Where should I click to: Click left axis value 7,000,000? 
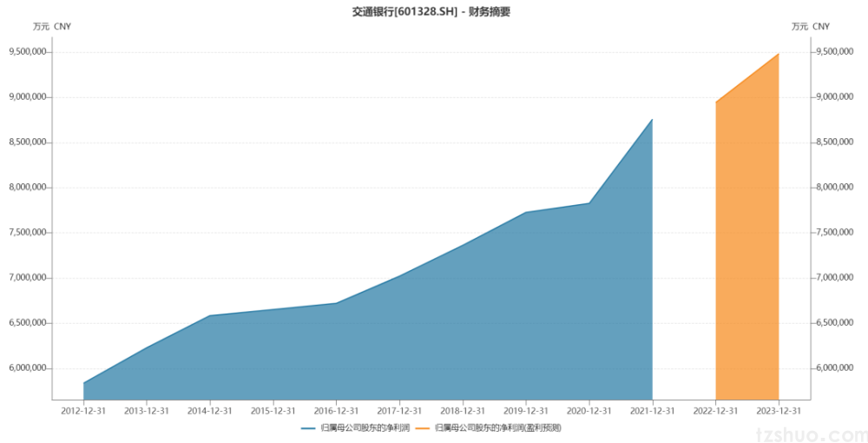(x=28, y=277)
